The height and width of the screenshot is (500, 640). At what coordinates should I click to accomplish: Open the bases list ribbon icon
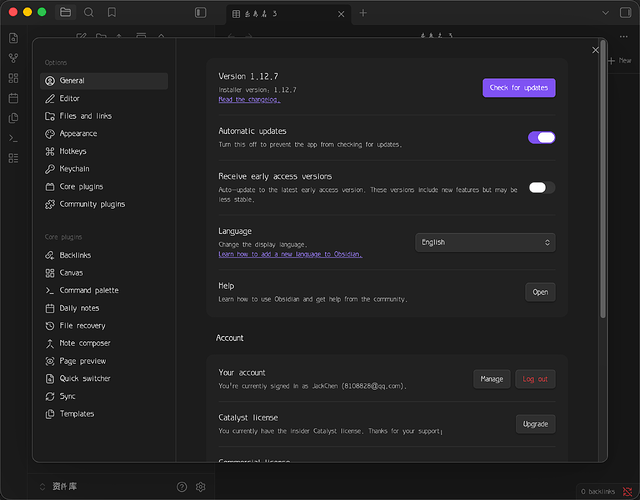point(13,158)
